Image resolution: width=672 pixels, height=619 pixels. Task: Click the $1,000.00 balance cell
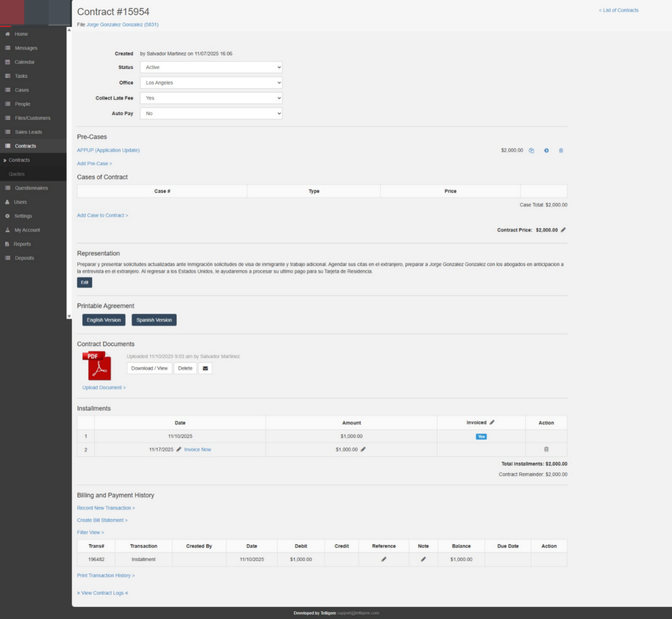461,559
